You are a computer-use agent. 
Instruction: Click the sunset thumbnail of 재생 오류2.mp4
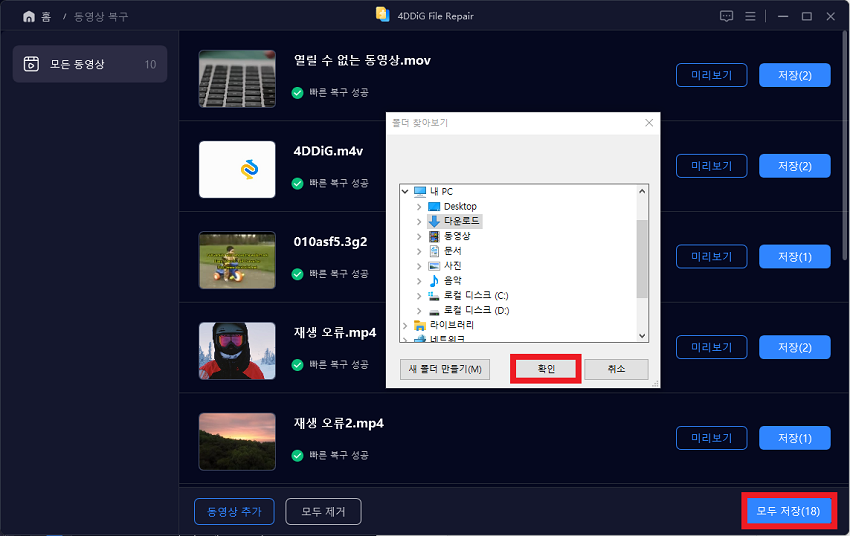pos(237,441)
